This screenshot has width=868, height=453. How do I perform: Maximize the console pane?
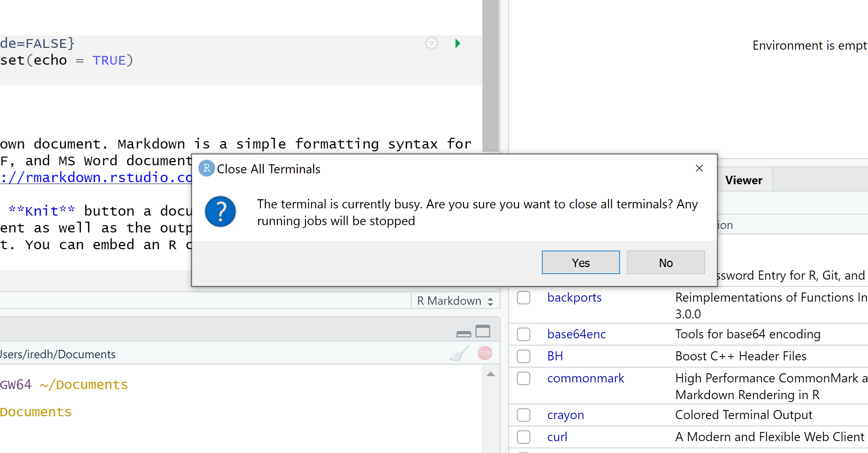(483, 331)
